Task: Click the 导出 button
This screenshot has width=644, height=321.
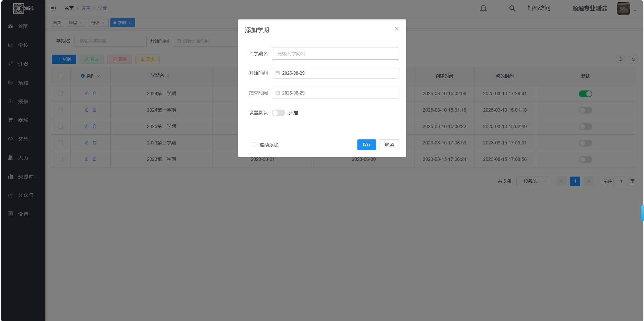Action: [x=147, y=59]
